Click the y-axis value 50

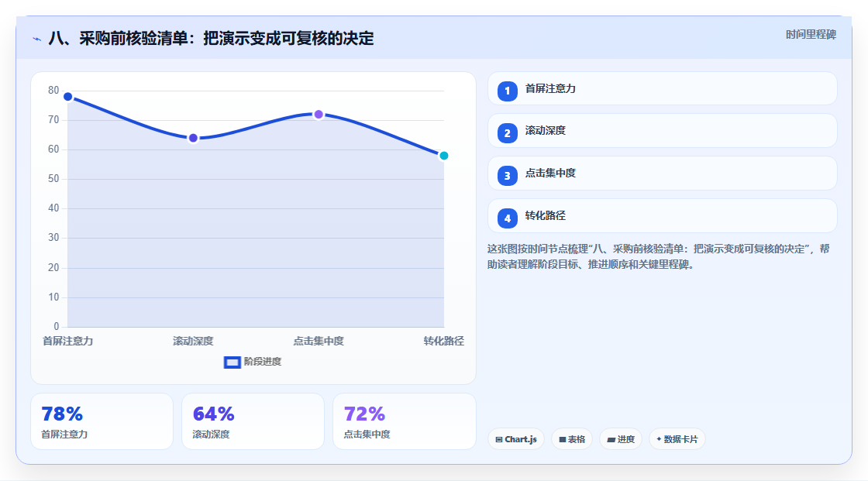pyautogui.click(x=53, y=179)
